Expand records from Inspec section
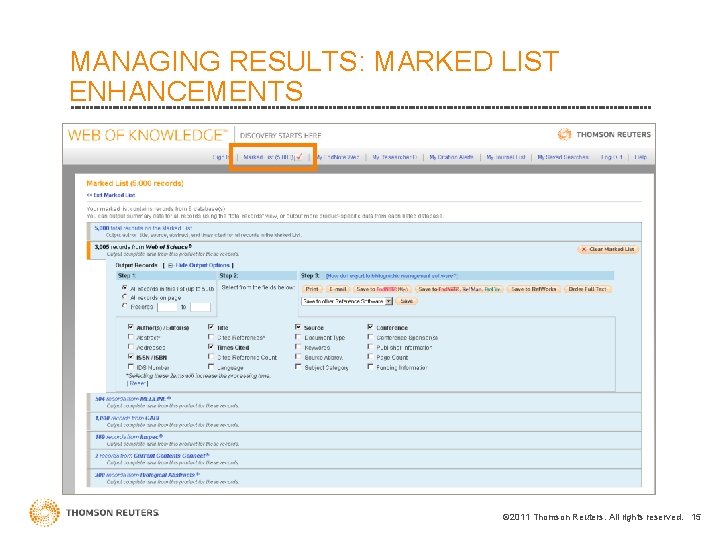 tap(129, 437)
